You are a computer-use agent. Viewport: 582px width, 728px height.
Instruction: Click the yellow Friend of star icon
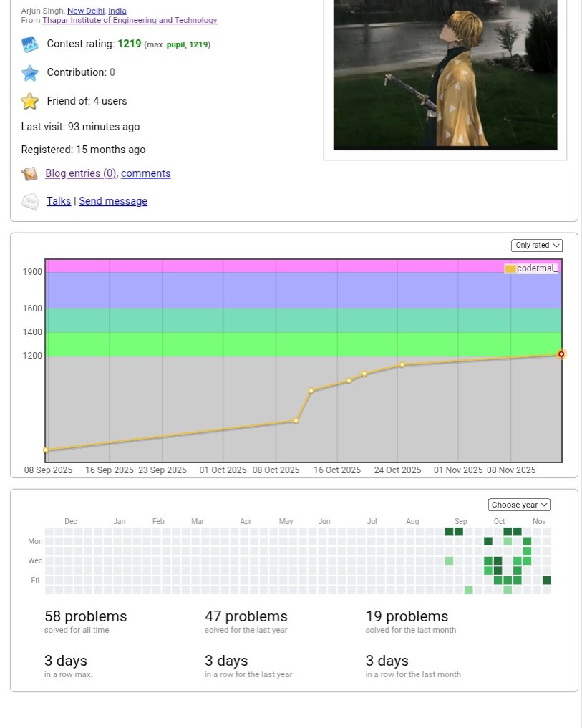click(x=30, y=101)
